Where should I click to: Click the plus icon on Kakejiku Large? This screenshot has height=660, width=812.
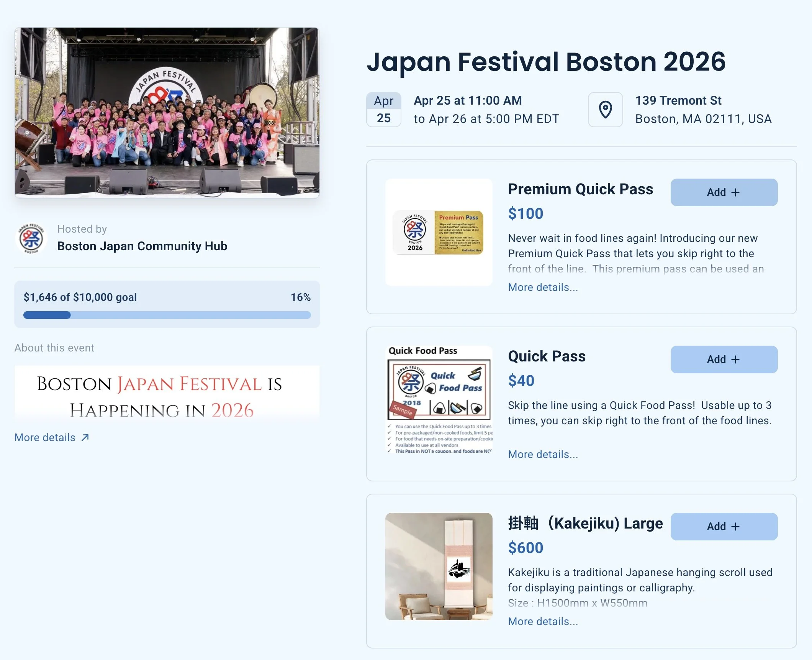[735, 527]
